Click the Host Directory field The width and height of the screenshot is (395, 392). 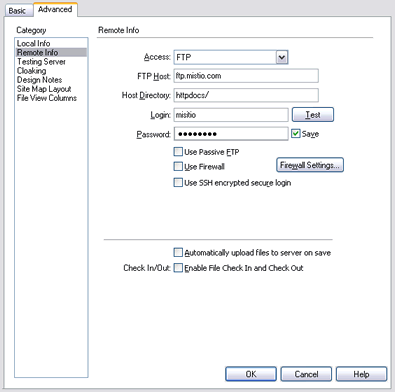(x=246, y=95)
